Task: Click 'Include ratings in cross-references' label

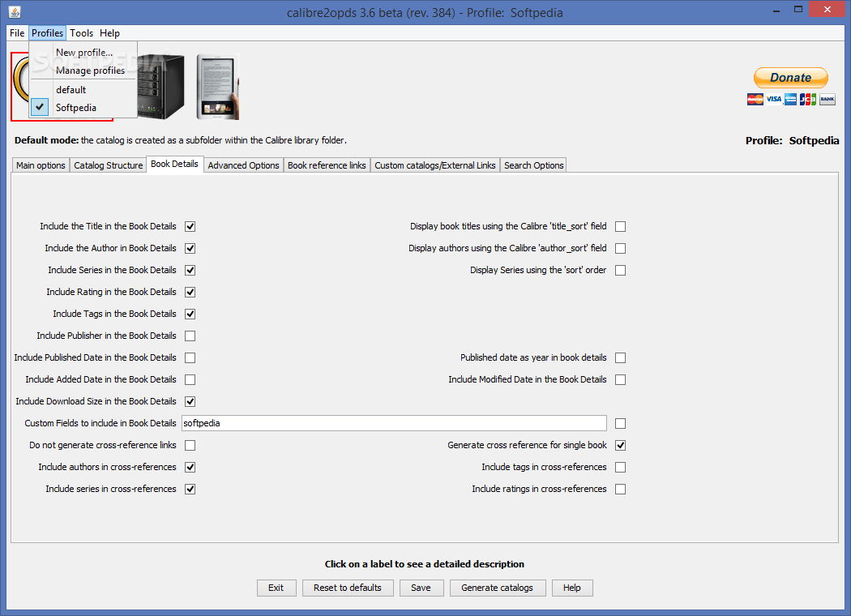Action: point(539,489)
